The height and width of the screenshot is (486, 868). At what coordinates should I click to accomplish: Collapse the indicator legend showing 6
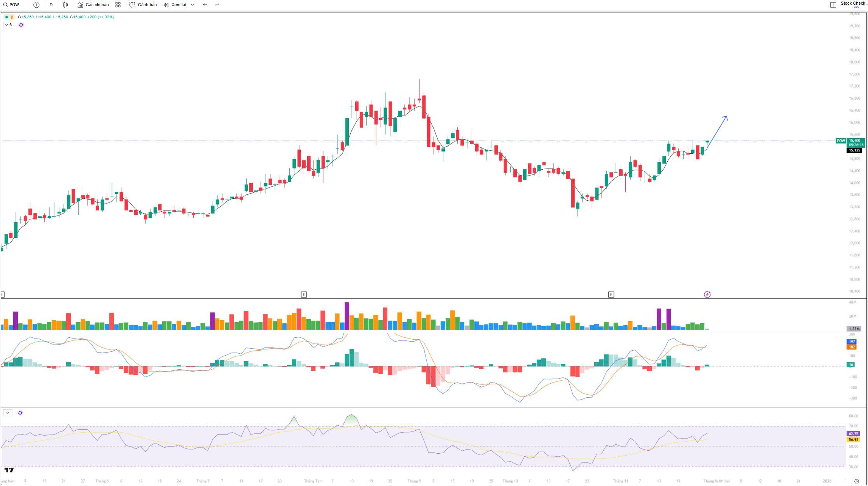8,25
